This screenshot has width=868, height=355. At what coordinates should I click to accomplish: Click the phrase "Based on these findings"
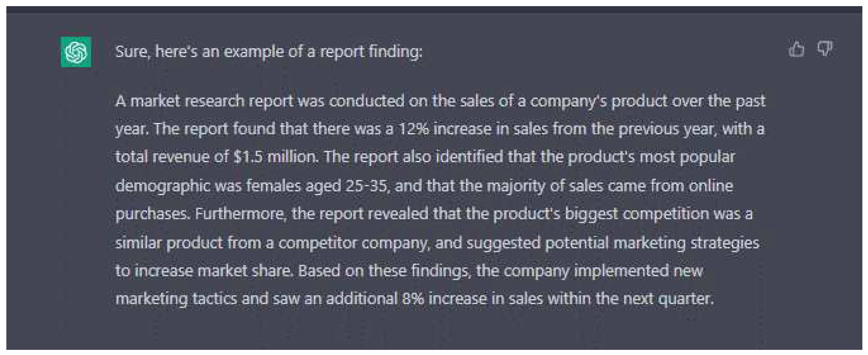coord(384,271)
